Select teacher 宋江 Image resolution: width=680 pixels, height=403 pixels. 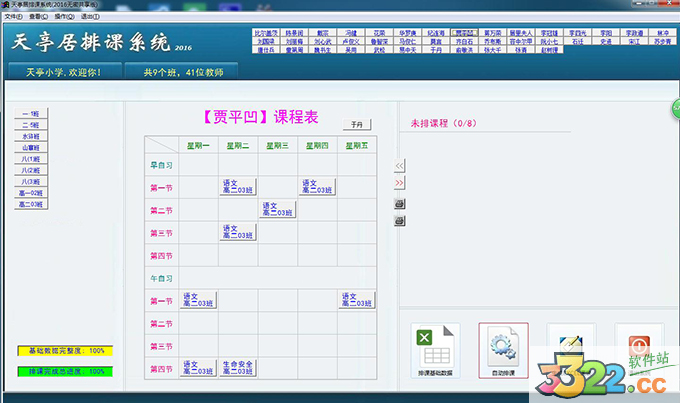(x=634, y=42)
